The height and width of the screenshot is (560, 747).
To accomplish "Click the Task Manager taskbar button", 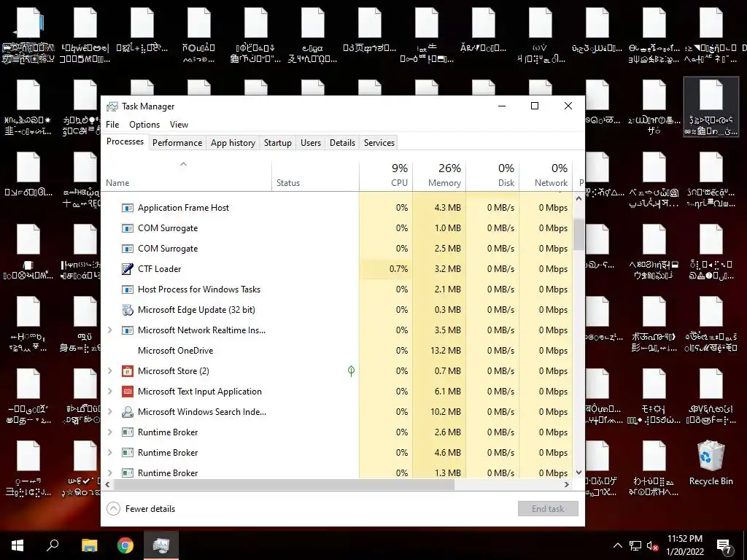I will [x=161, y=545].
